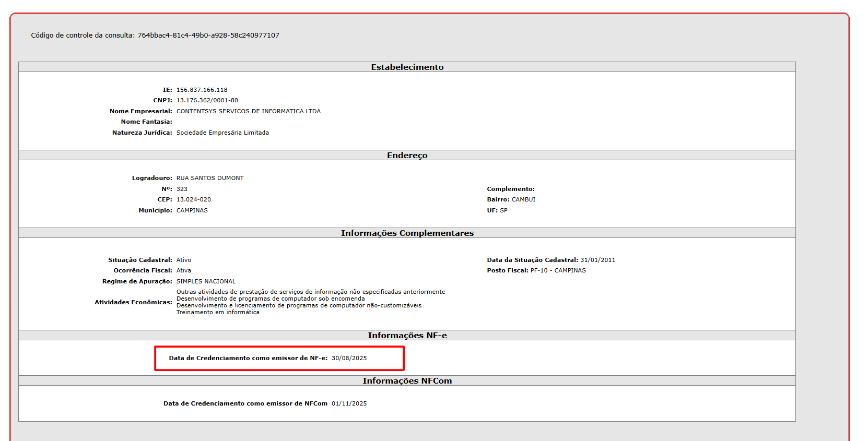
Task: Click the consultation control code value
Action: pyautogui.click(x=208, y=35)
